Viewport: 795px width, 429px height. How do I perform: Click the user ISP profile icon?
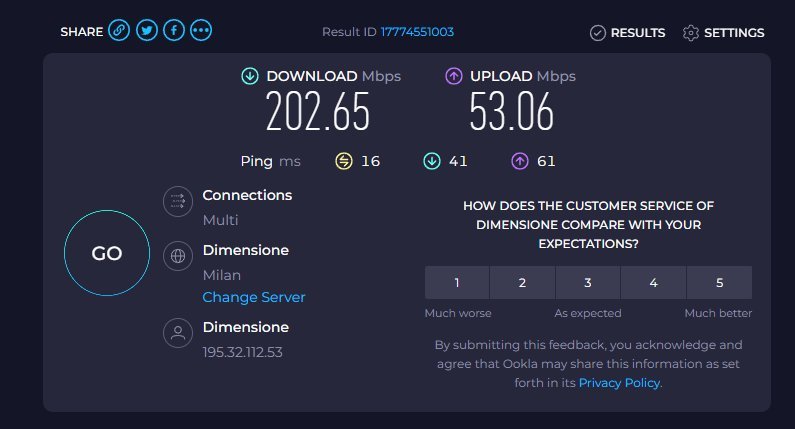(178, 333)
